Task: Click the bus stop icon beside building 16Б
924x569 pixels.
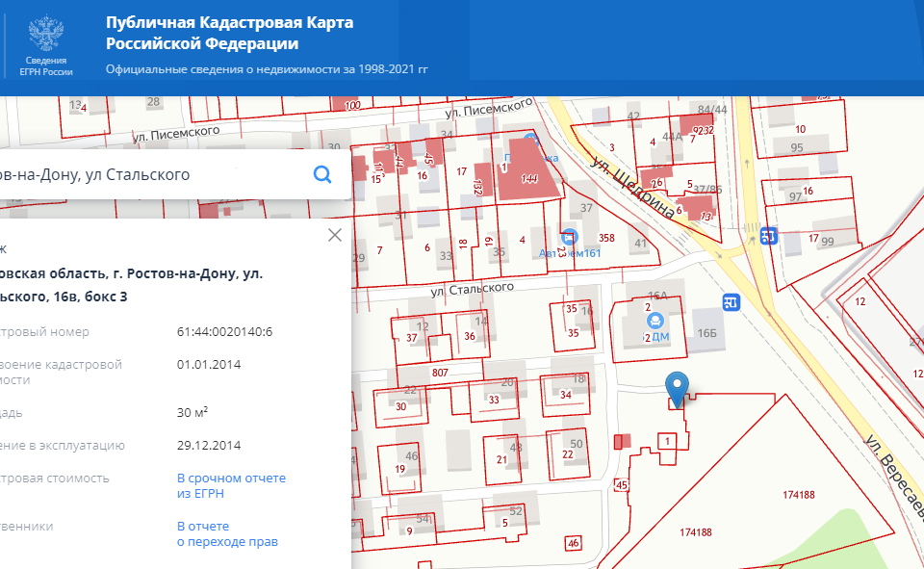Action: [731, 302]
